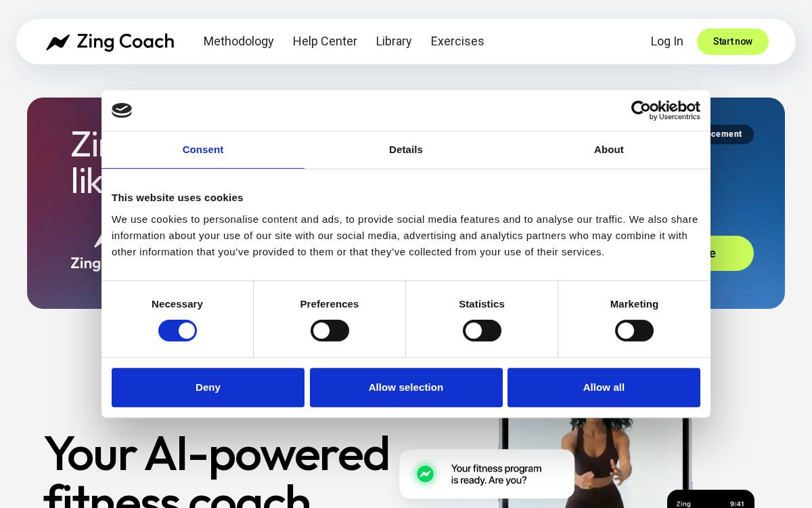This screenshot has width=812, height=508.
Task: Click the Zing Coach logo
Action: pos(110,42)
